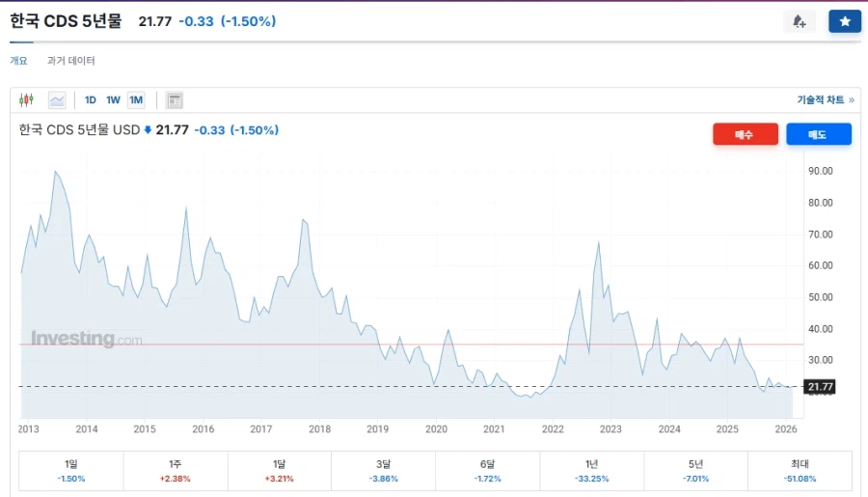The width and height of the screenshot is (868, 497).
Task: Select the 1주 performance period
Action: pyautogui.click(x=176, y=470)
